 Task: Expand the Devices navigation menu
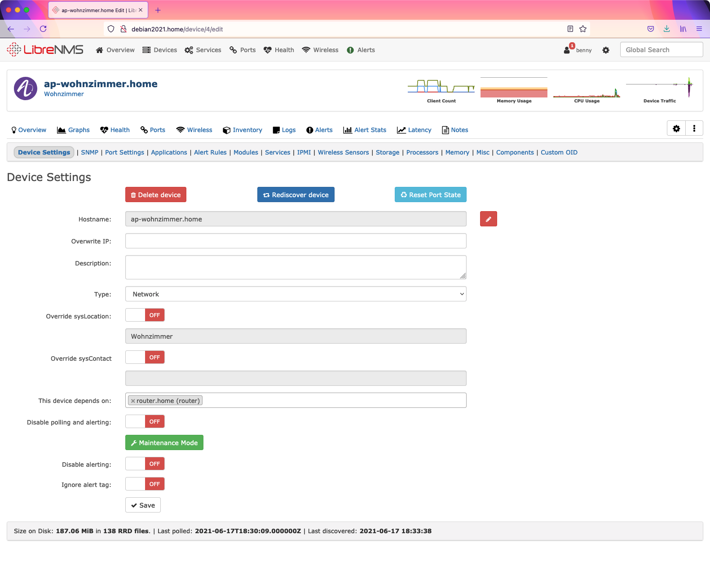click(160, 50)
